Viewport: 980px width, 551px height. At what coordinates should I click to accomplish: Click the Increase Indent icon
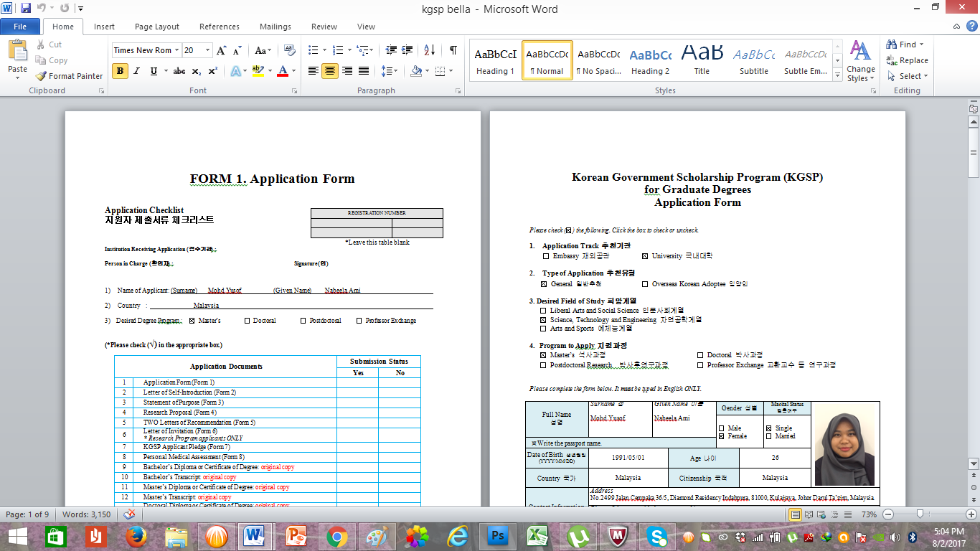407,50
